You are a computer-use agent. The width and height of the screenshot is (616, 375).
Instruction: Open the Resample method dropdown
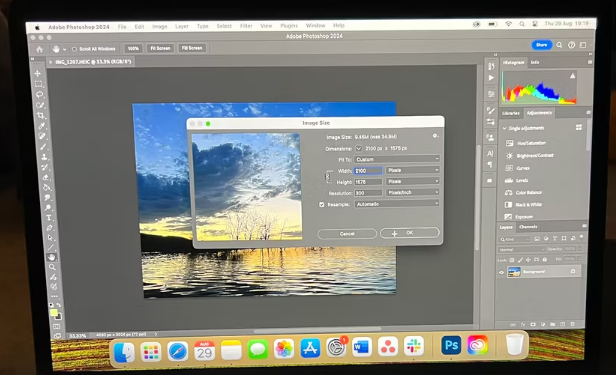coord(397,204)
